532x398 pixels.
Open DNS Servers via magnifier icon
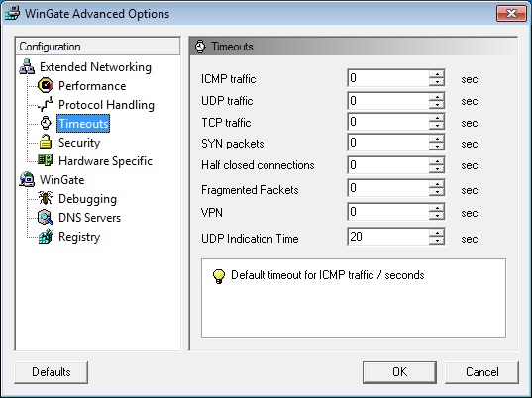[x=46, y=217]
